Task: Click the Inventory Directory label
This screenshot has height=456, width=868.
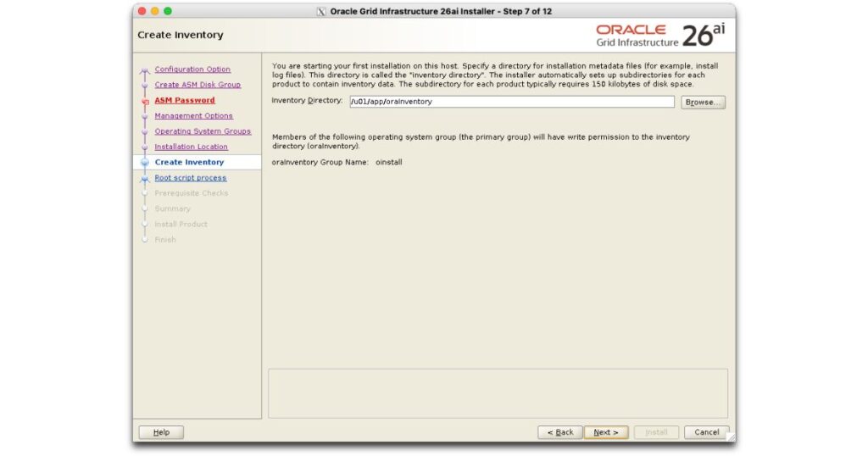Action: coord(307,101)
